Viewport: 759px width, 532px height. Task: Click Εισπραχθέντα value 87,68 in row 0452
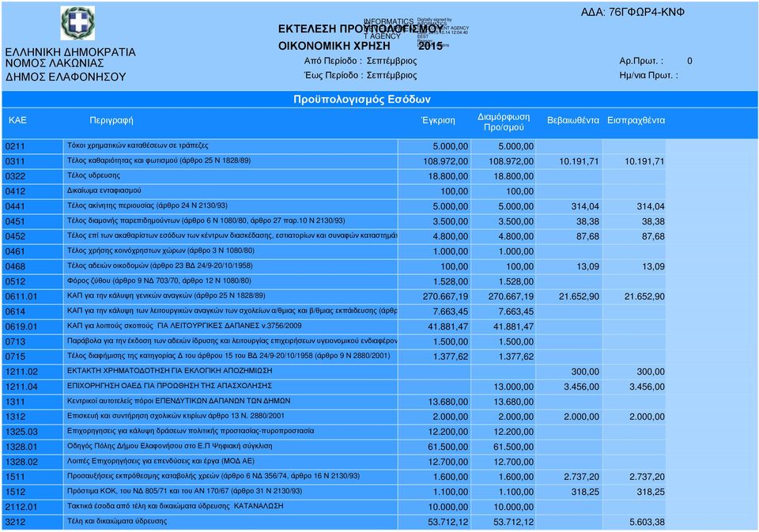[x=653, y=236]
